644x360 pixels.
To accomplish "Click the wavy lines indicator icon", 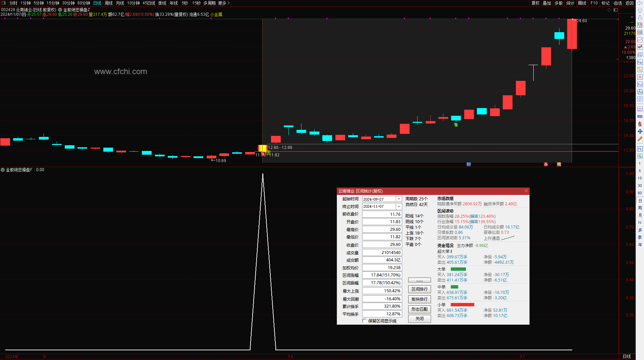I will [x=640, y=109].
